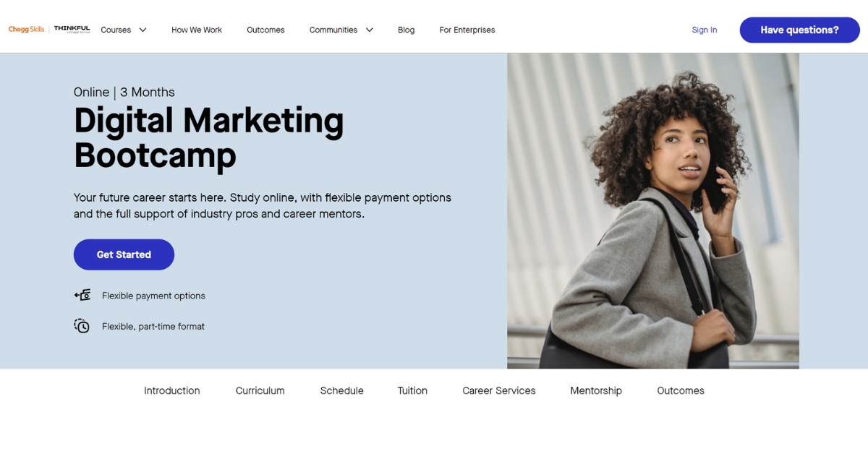Viewport: 868px width, 454px height.
Task: Click the woman on phone hero image
Action: (652, 210)
